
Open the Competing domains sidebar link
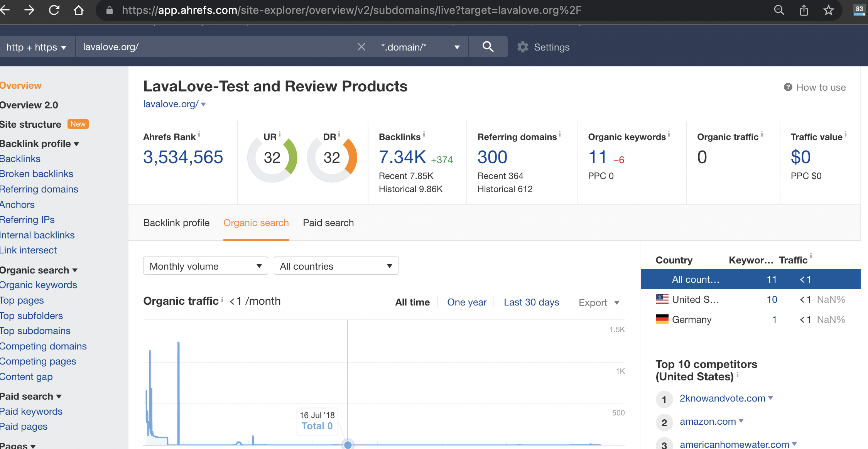[43, 346]
